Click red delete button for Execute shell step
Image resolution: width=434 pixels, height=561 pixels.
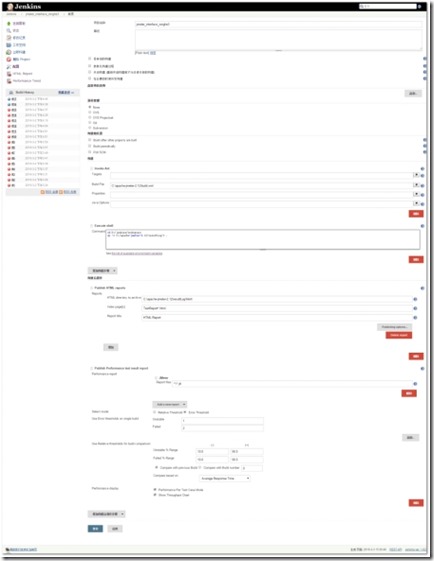[416, 259]
